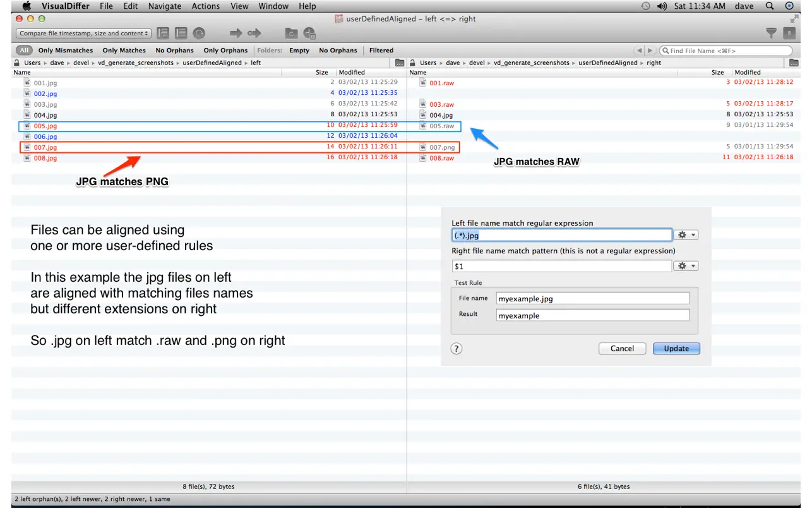This screenshot has width=812, height=508.
Task: Open gear menu beside left regex field
Action: point(686,235)
